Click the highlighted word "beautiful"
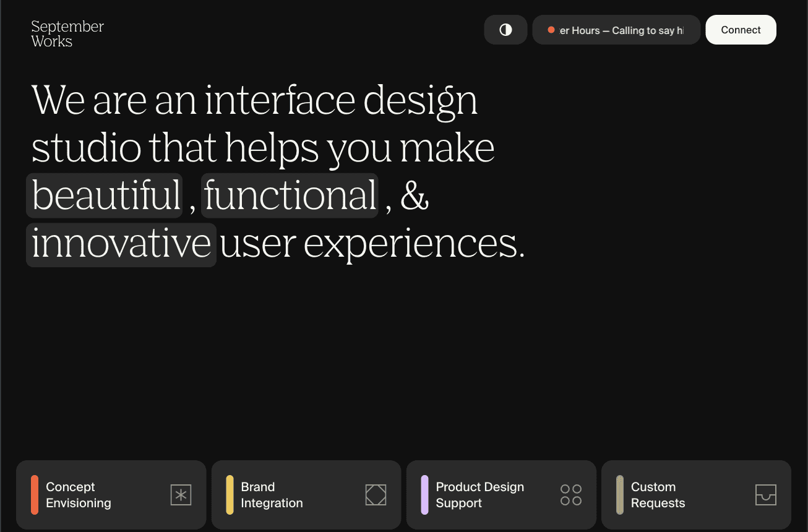 105,195
